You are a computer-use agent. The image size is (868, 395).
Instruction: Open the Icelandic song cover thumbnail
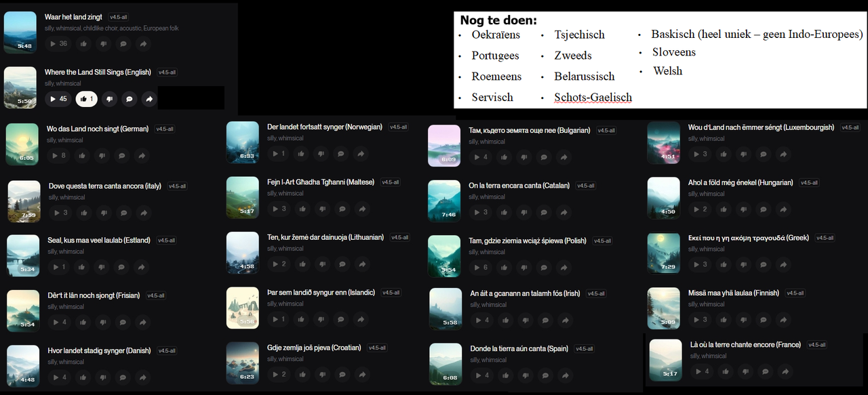pyautogui.click(x=243, y=308)
